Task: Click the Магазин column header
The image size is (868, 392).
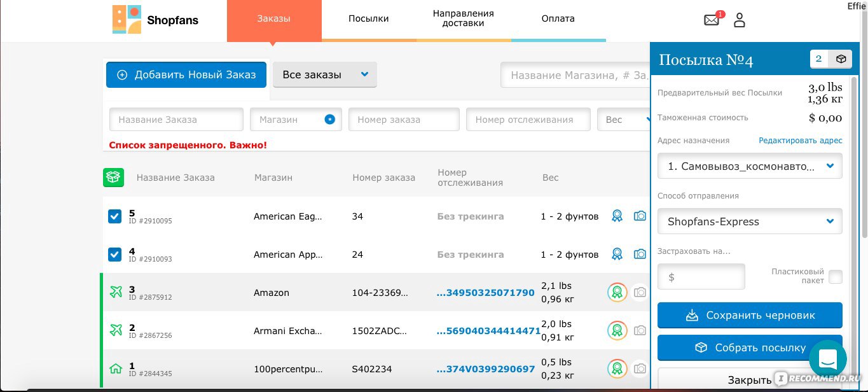Action: [x=273, y=178]
